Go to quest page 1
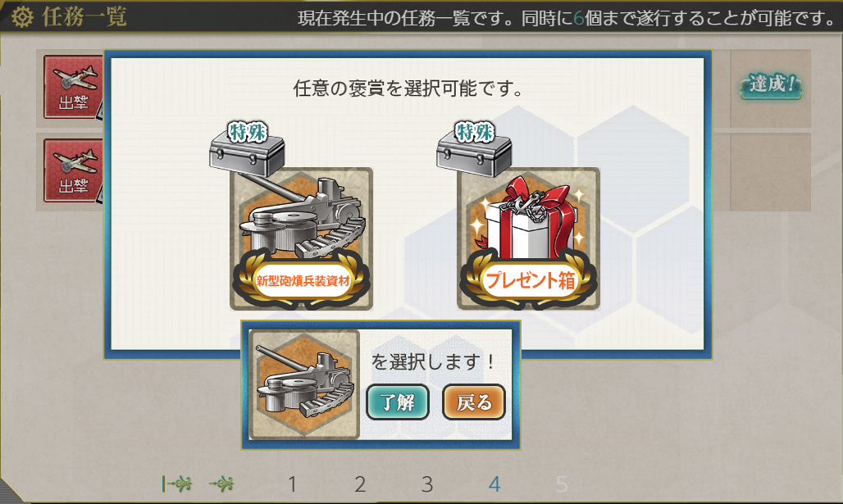Image resolution: width=843 pixels, height=504 pixels. pos(293,484)
